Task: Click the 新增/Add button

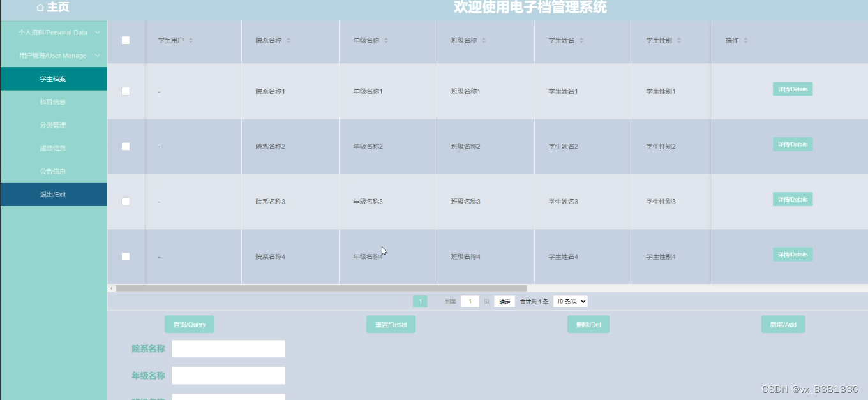Action: click(x=783, y=324)
